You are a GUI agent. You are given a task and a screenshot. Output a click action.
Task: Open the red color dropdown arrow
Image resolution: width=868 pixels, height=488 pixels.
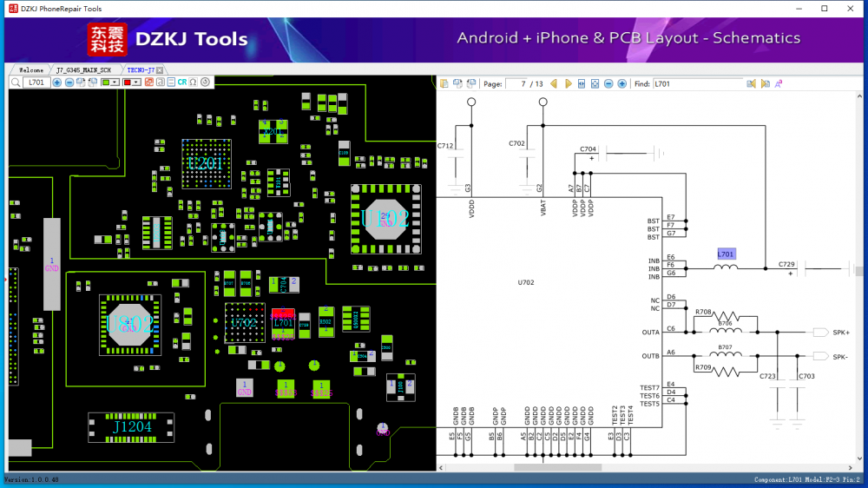pyautogui.click(x=137, y=82)
